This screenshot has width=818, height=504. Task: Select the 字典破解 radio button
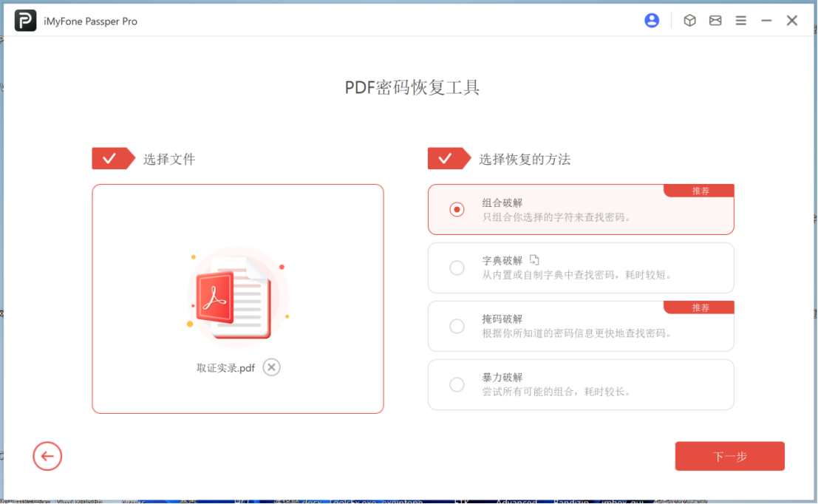pyautogui.click(x=457, y=268)
